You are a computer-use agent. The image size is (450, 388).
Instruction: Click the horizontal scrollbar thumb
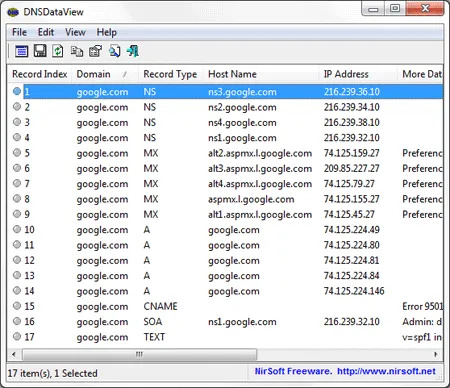pos(139,354)
